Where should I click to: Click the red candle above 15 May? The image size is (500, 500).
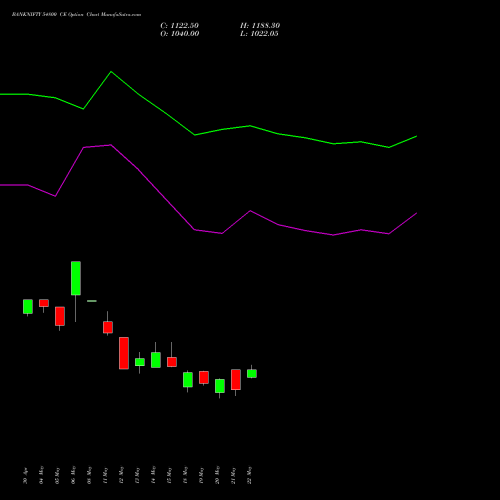[172, 362]
